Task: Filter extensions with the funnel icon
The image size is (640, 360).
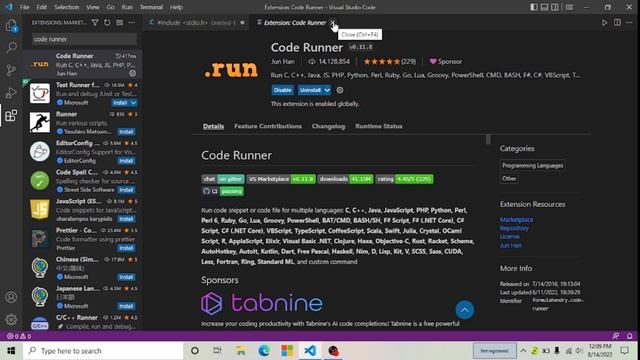Action: tap(95, 22)
